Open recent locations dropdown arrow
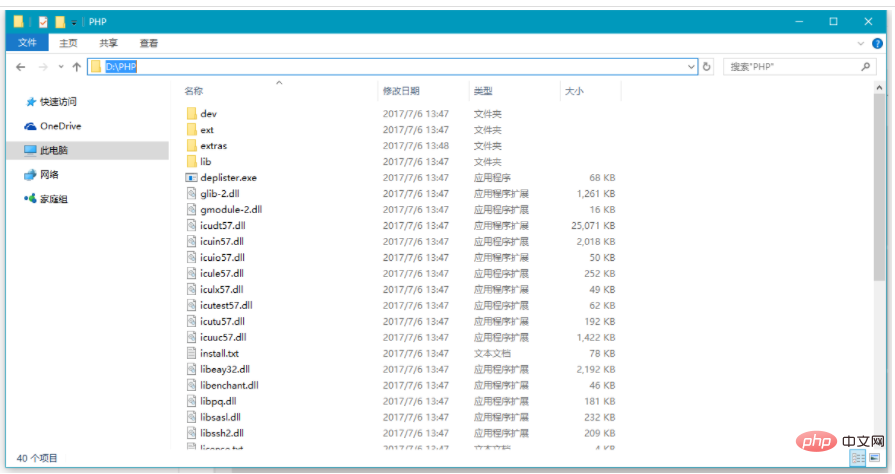The image size is (895, 474). [61, 67]
